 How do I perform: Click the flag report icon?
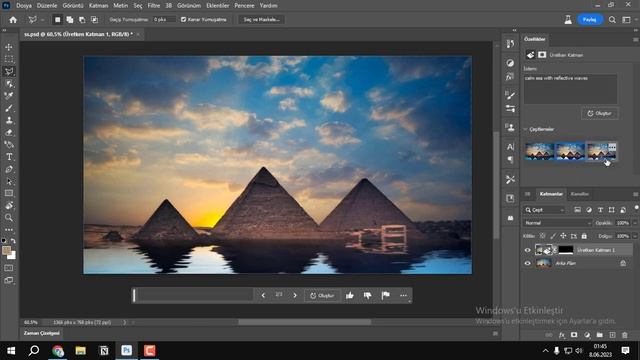tap(385, 295)
